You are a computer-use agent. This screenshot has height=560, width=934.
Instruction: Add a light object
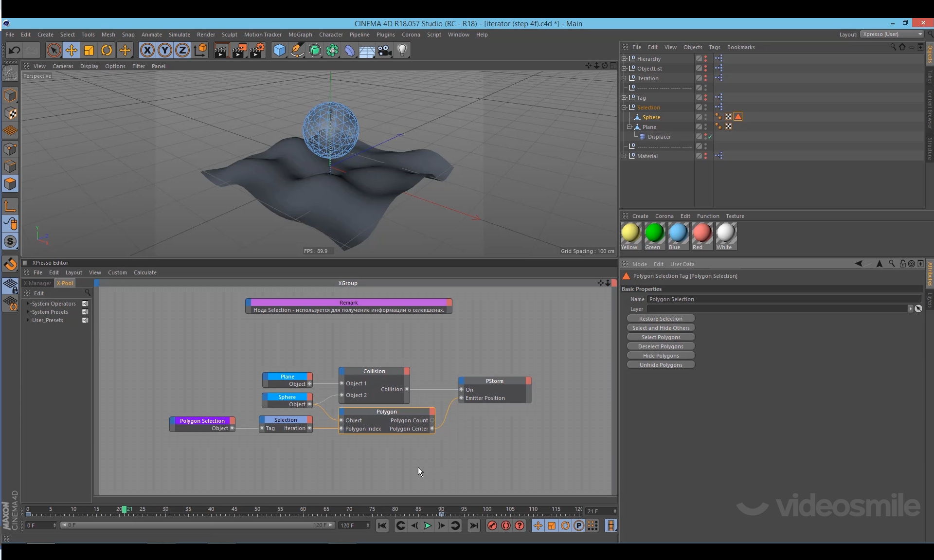[402, 50]
